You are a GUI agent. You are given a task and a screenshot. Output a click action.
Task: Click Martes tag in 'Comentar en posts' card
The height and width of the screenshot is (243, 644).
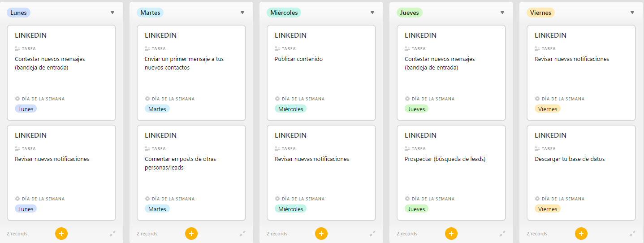click(x=157, y=209)
